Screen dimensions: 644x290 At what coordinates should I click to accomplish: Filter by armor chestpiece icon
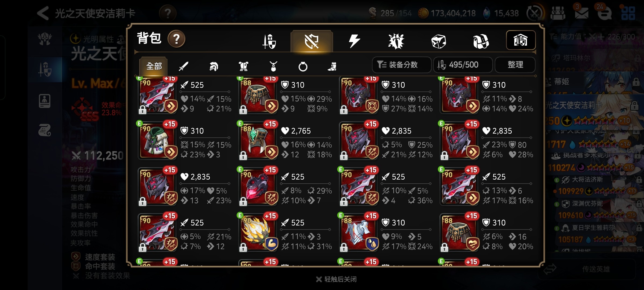[243, 66]
